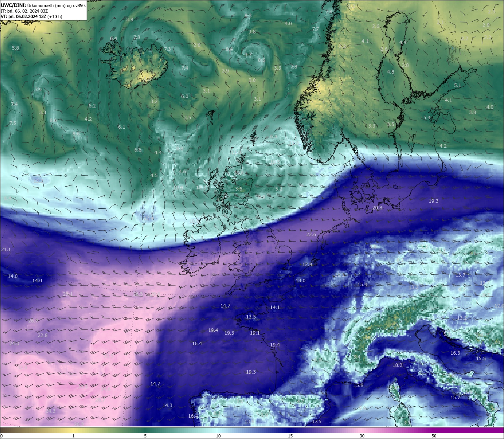Click the 1 label on the legend
This screenshot has width=504, height=439.
(73, 436)
